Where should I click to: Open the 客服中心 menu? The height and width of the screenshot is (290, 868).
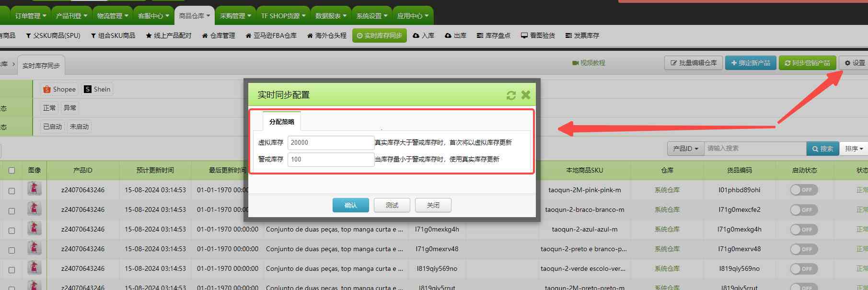[x=153, y=16]
